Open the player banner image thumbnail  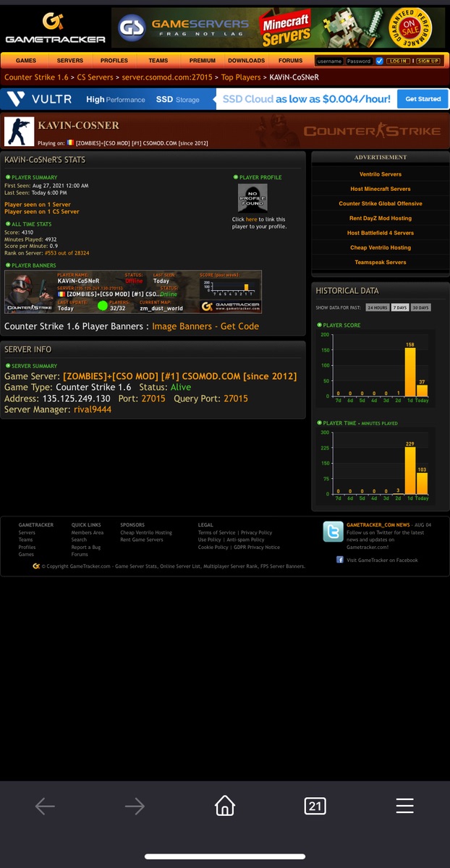pos(133,292)
